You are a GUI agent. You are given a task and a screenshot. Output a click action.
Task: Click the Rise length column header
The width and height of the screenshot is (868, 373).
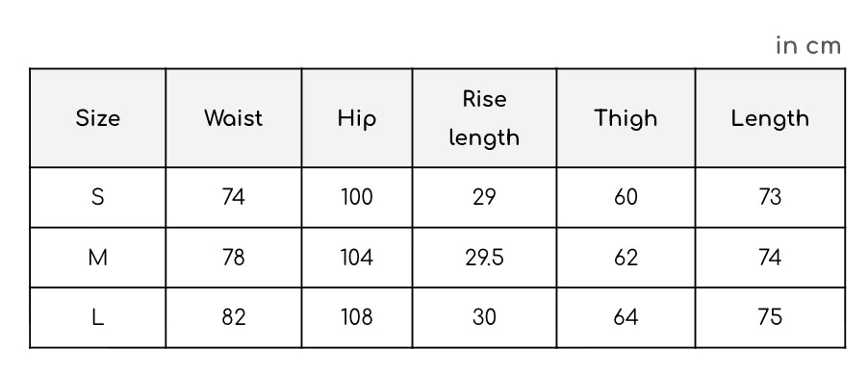[484, 118]
